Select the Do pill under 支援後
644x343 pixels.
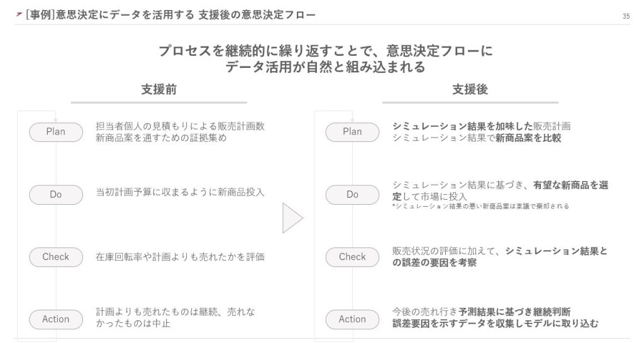click(x=352, y=195)
